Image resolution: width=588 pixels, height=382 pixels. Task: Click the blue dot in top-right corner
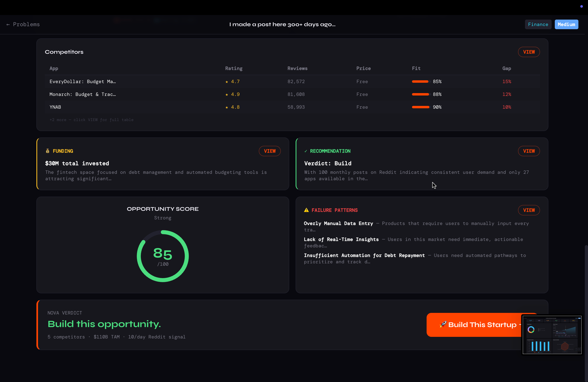pos(581,6)
